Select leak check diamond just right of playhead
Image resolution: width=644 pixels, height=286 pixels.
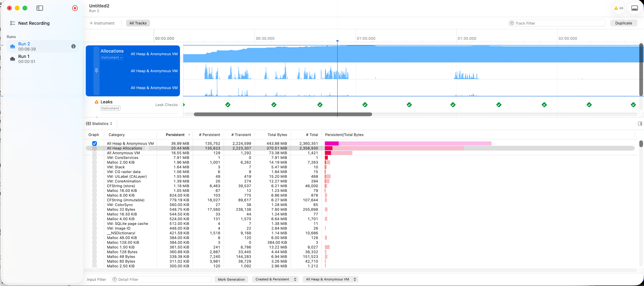pyautogui.click(x=365, y=105)
